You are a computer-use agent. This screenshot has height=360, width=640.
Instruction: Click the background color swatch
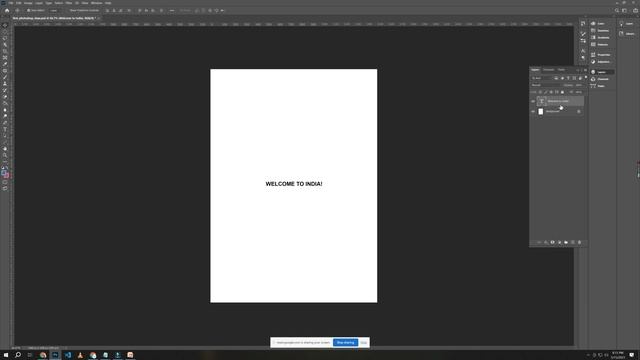[7, 176]
